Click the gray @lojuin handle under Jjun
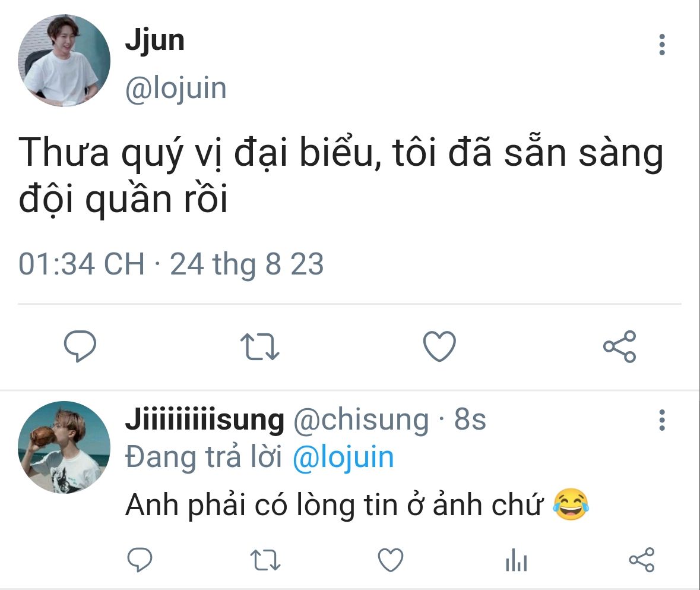Image resolution: width=700 pixels, height=590 pixels. [176, 89]
